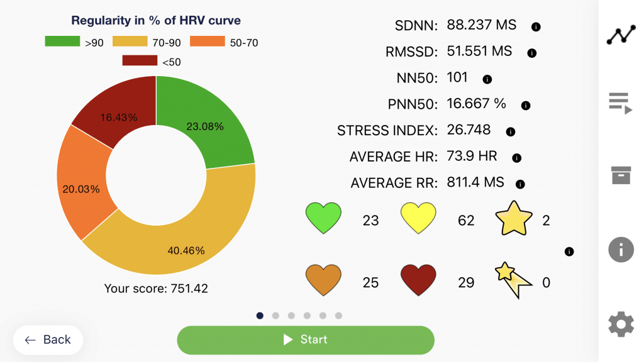
Task: Show info for RMSSD value
Action: tap(531, 53)
